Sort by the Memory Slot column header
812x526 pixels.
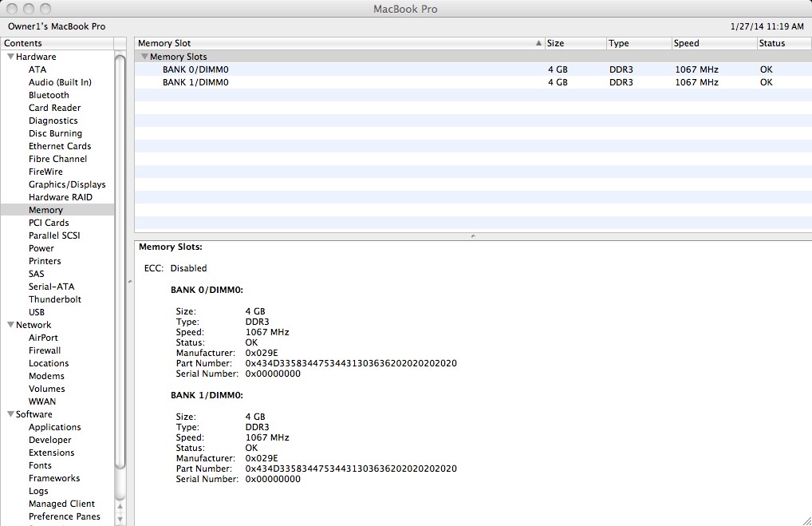pos(339,43)
